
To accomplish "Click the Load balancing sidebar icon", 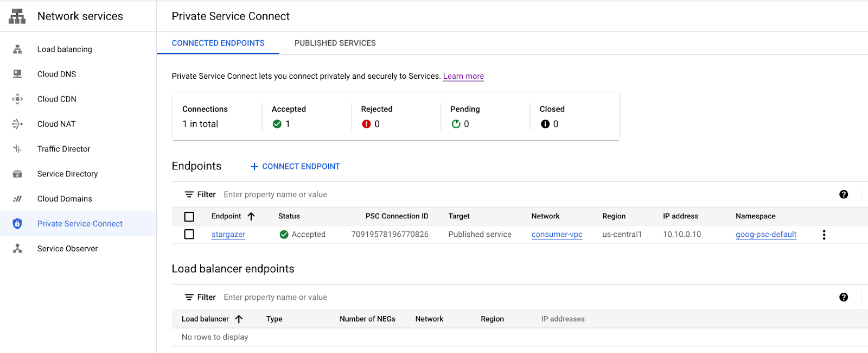I will coord(17,49).
